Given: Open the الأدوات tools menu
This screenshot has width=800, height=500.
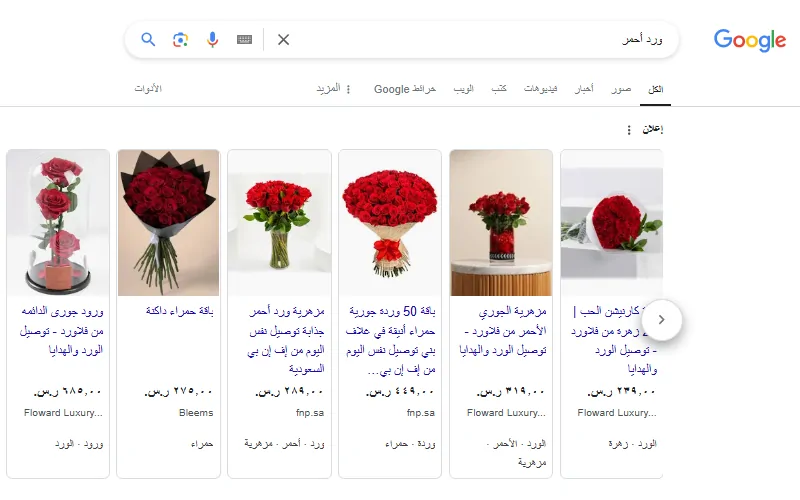Looking at the screenshot, I should [148, 89].
